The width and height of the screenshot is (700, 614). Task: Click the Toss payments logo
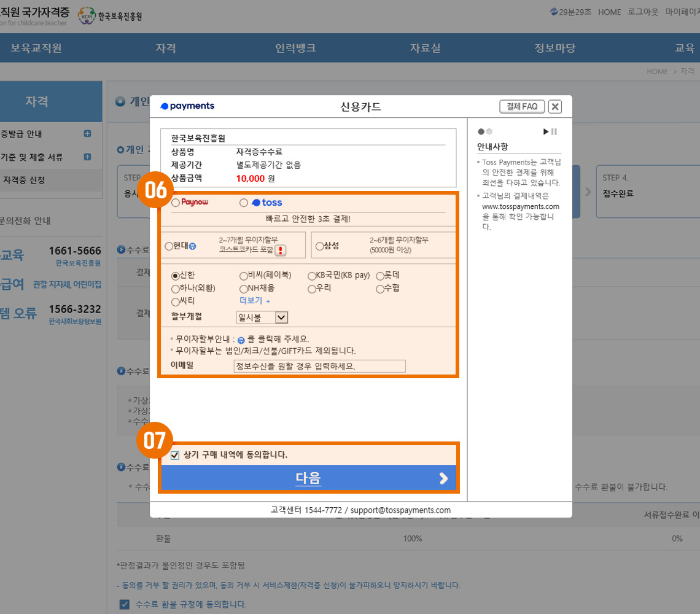tap(187, 106)
